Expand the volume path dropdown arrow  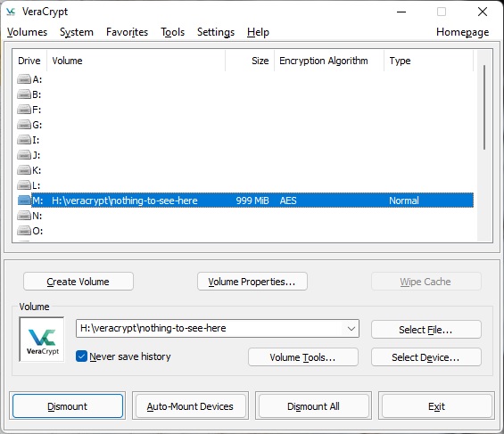point(351,328)
